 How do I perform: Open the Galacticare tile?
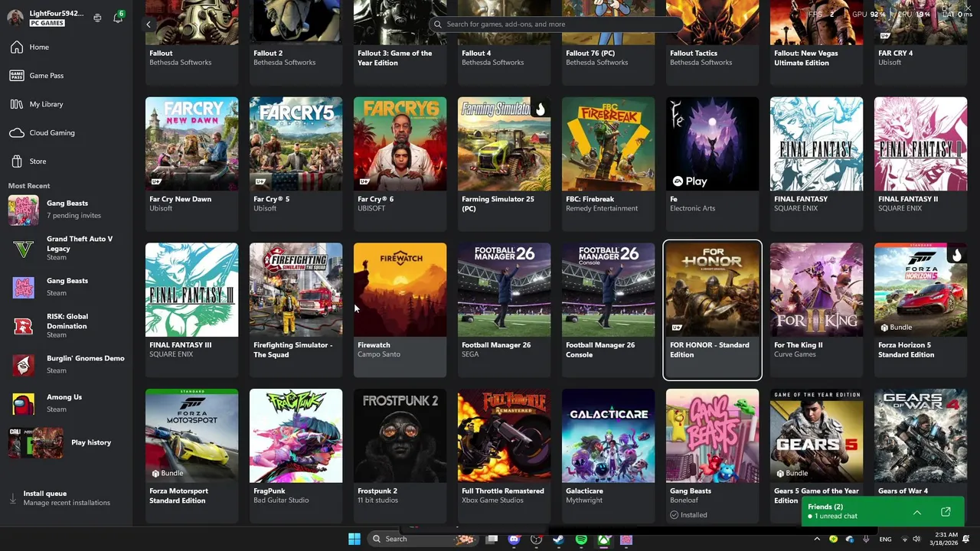point(608,456)
